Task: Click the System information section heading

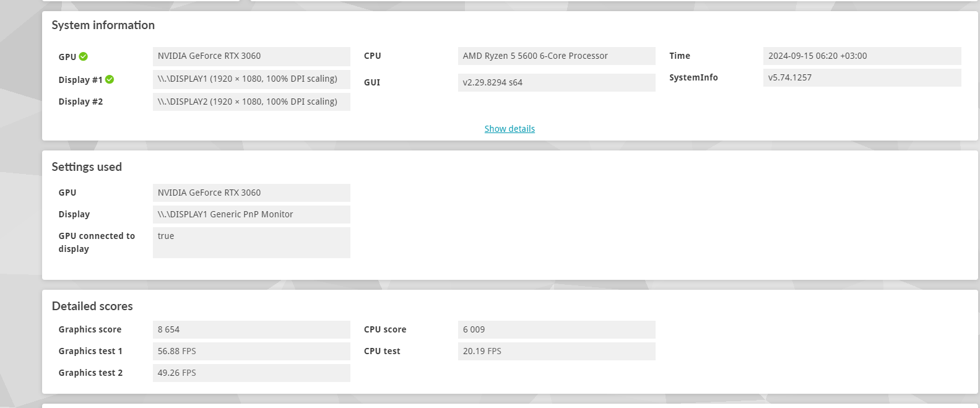Action: (103, 25)
